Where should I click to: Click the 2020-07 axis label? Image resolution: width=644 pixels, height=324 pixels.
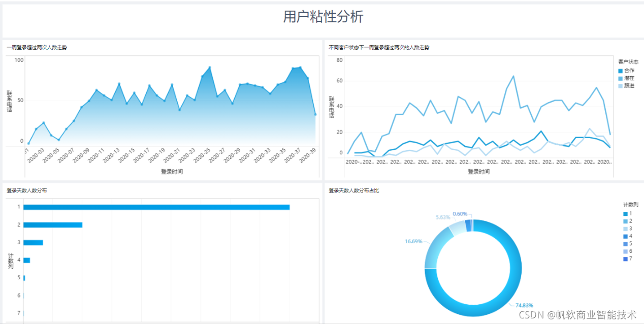66,155
